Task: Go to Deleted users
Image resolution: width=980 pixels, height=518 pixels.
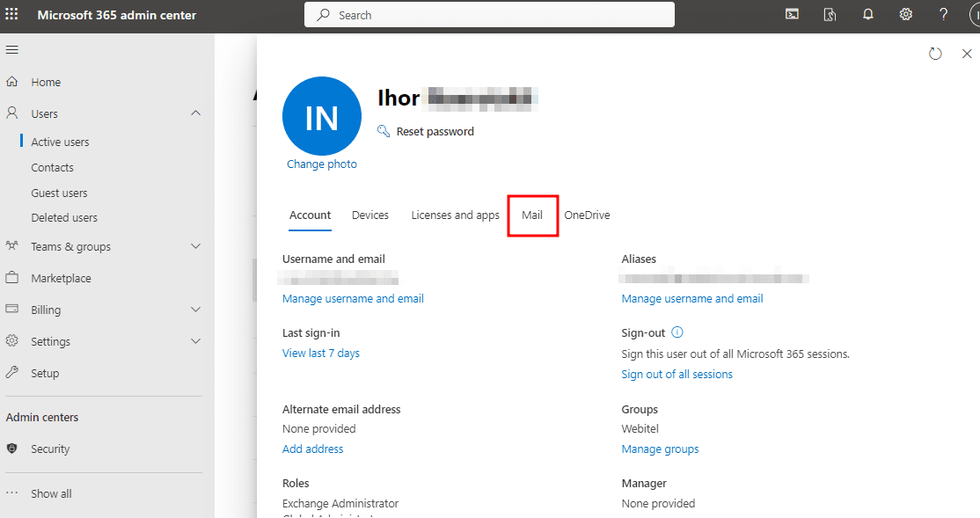Action: pyautogui.click(x=64, y=217)
